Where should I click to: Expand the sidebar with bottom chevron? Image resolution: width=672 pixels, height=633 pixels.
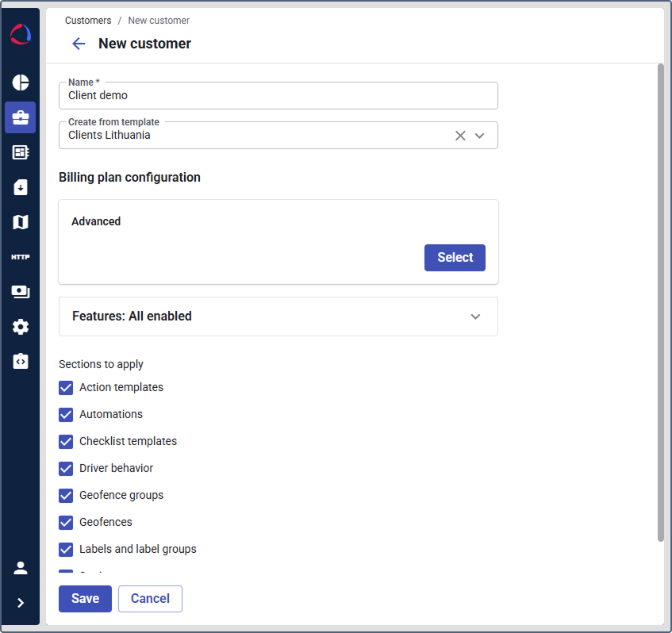coord(21,603)
